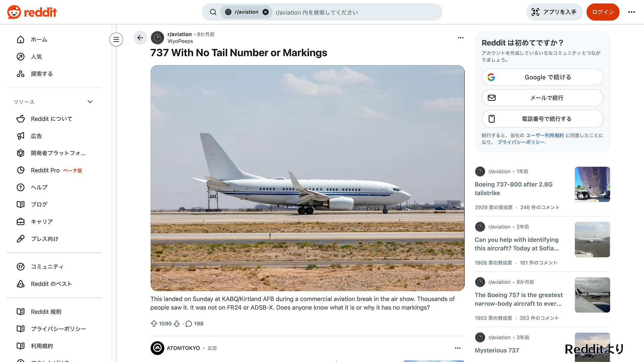This screenshot has width=644, height=362.
Task: Open the comments via the speech bubble icon
Action: point(189,323)
